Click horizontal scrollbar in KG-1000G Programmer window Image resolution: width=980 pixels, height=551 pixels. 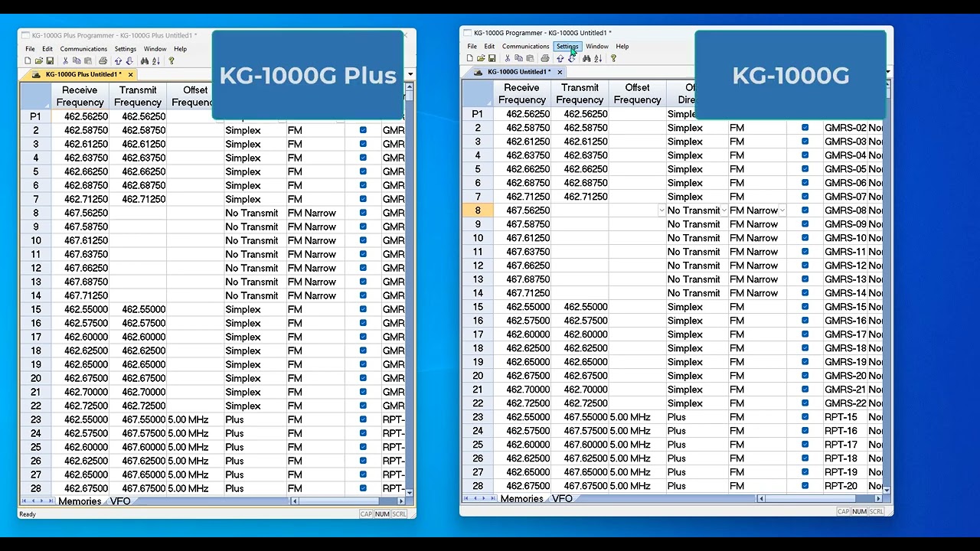point(819,499)
